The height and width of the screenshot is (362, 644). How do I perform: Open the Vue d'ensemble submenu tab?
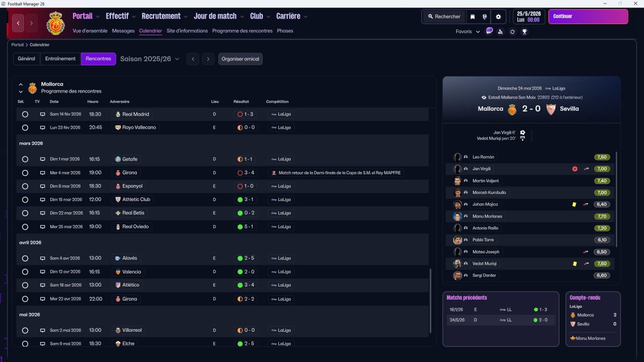click(90, 31)
